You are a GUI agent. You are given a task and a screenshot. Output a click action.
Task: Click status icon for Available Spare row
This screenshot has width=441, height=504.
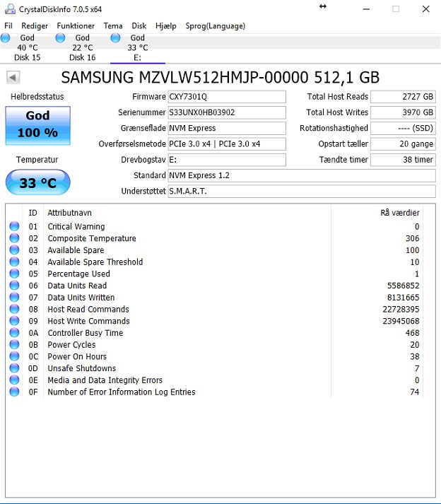tap(14, 250)
